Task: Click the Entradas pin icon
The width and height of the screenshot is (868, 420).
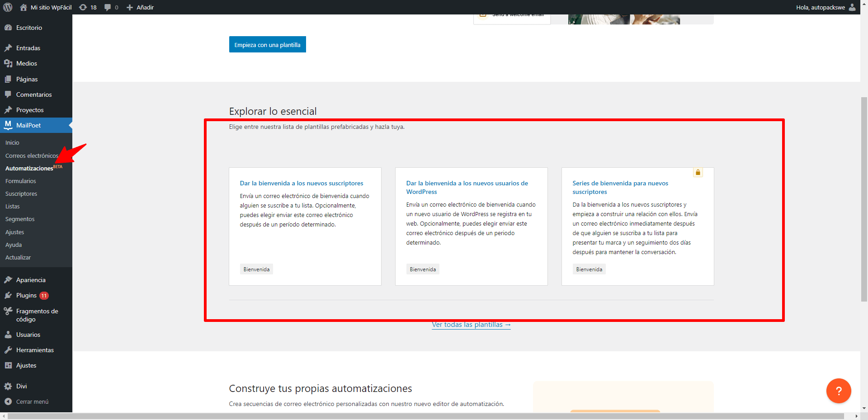Action: (8, 48)
